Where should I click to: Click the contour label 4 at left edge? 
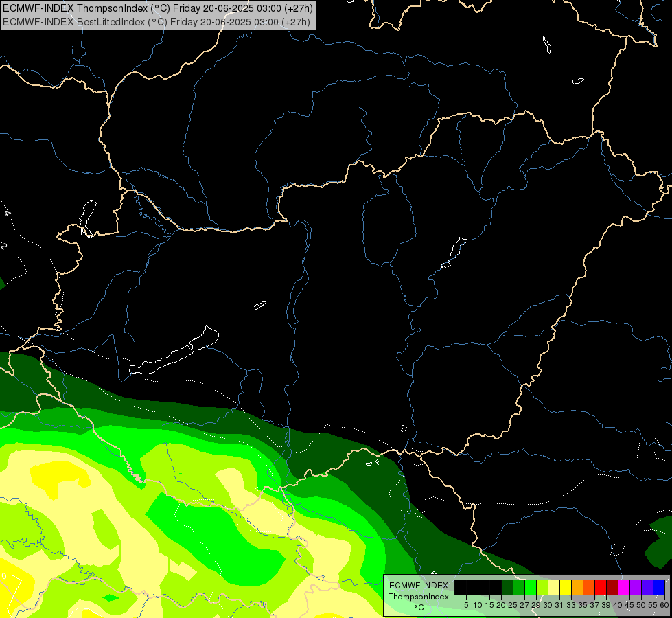(8, 213)
